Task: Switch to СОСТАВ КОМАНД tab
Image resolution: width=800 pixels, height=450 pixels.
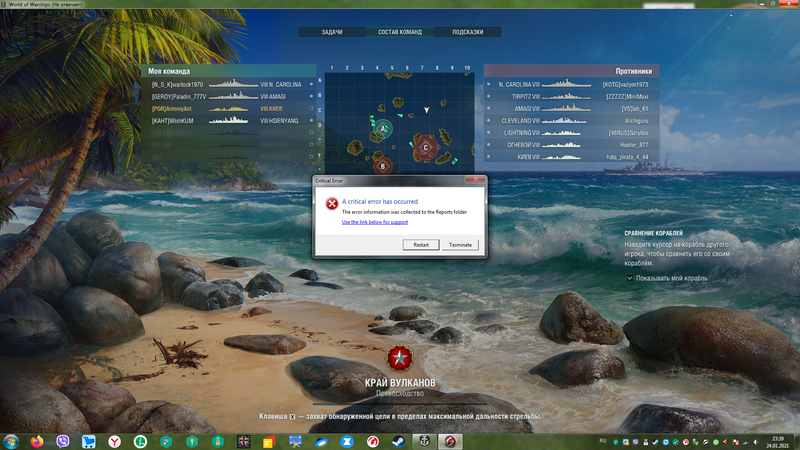Action: (400, 32)
